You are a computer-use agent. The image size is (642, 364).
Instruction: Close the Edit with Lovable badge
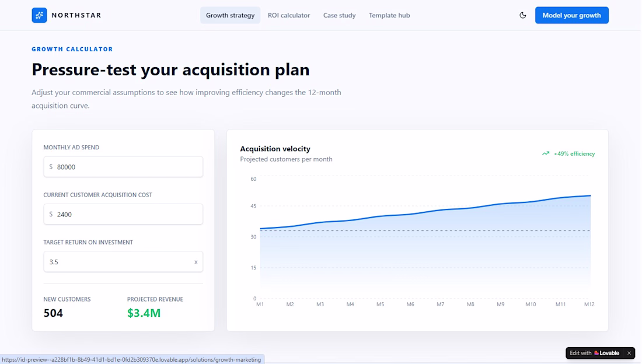point(629,353)
